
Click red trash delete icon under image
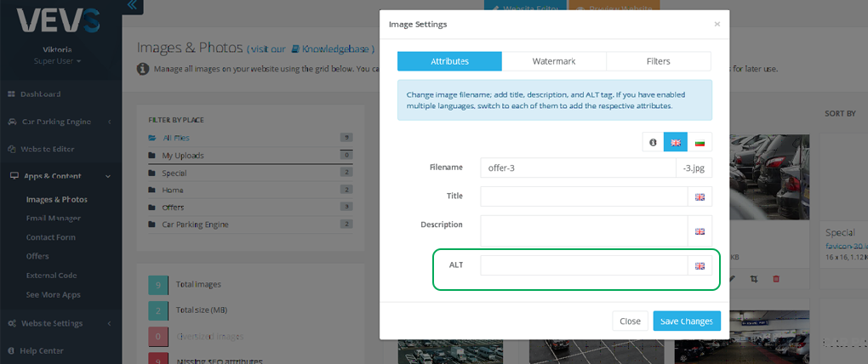point(775,279)
